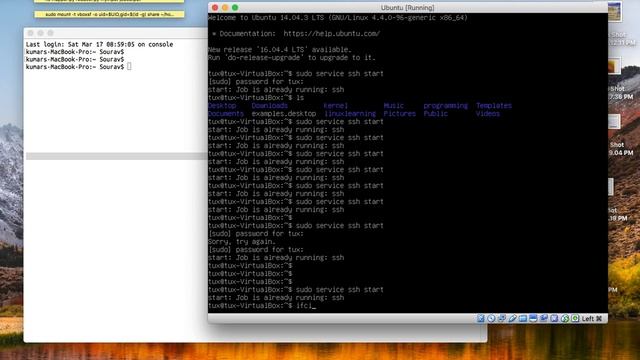Click 'programming' directory in the ls output
This screenshot has width=640, height=360.
click(445, 105)
